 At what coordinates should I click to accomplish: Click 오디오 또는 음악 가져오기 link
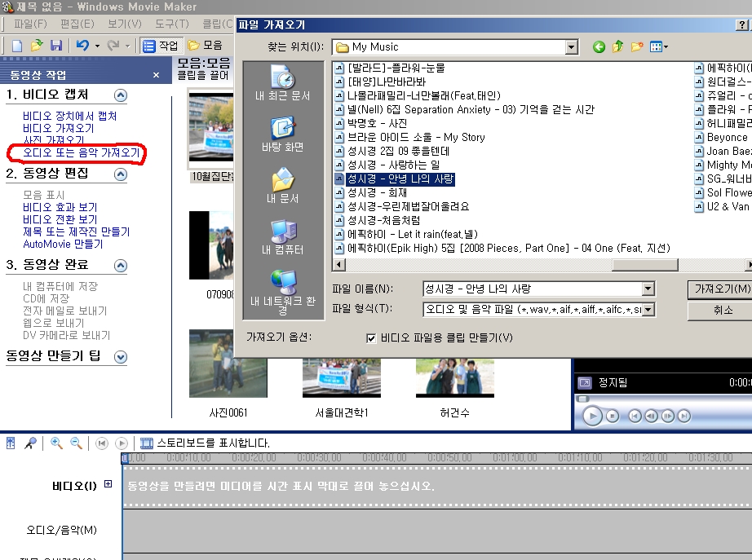[82, 152]
